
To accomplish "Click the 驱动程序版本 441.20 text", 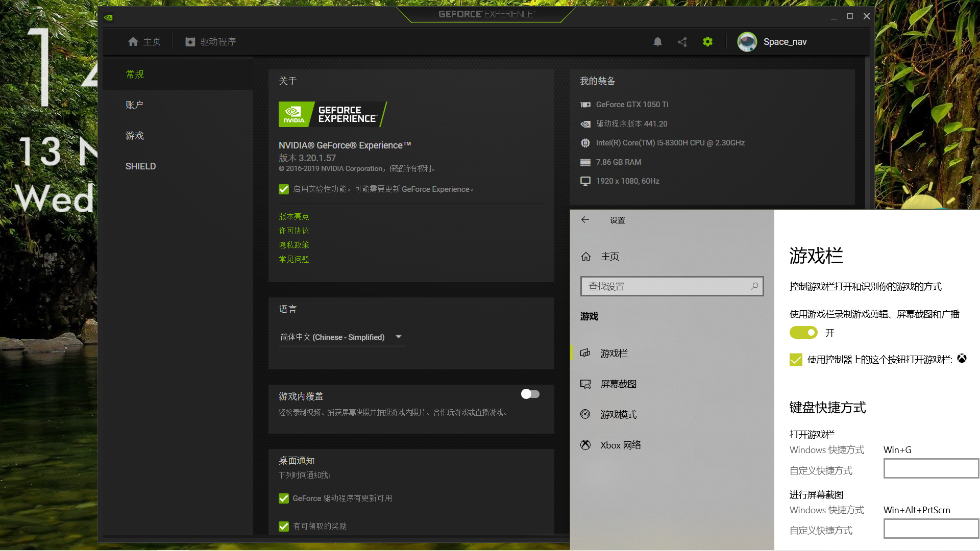I will [632, 124].
